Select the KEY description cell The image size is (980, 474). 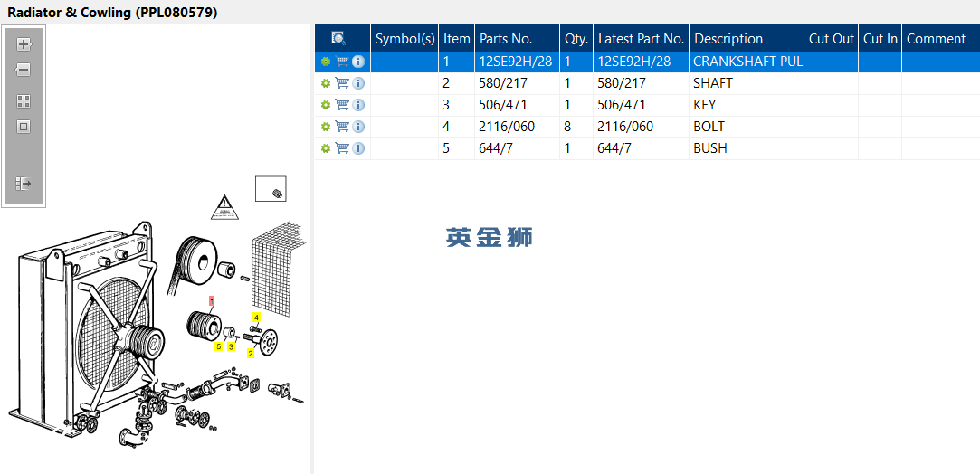747,105
